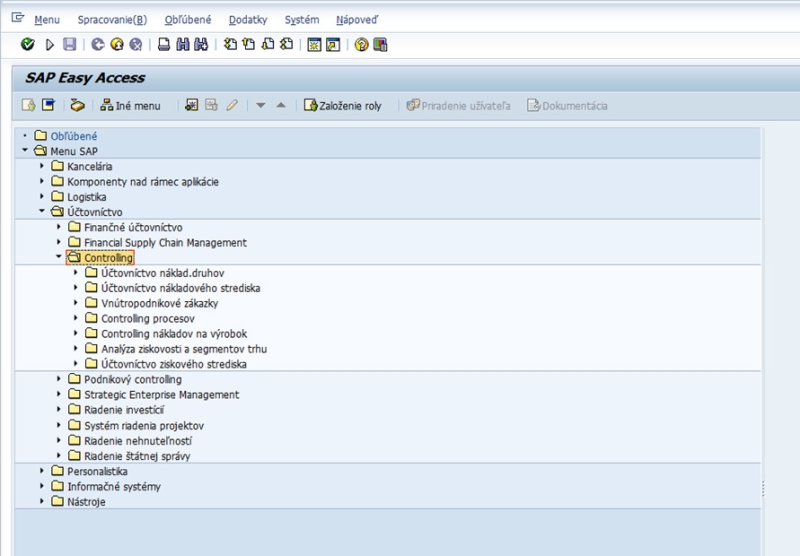Viewport: 800px width, 556px height.
Task: Go to the last page icon
Action: pos(287,44)
